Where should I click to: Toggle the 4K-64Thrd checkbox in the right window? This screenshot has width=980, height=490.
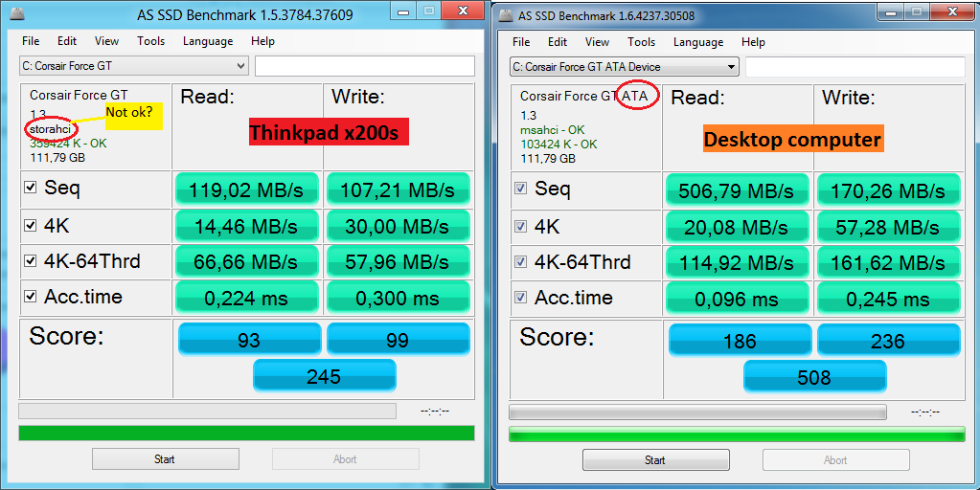click(x=520, y=262)
